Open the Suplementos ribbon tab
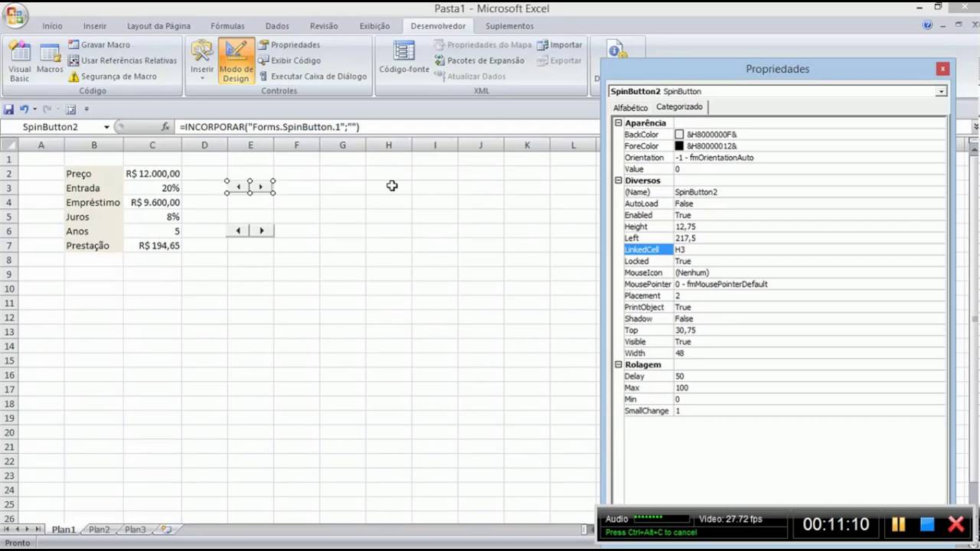980x551 pixels. pyautogui.click(x=509, y=26)
